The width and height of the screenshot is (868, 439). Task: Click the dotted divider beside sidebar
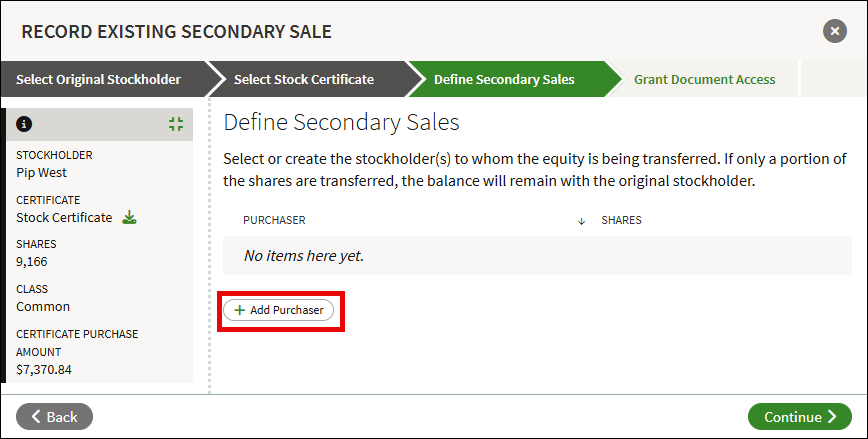point(209,246)
